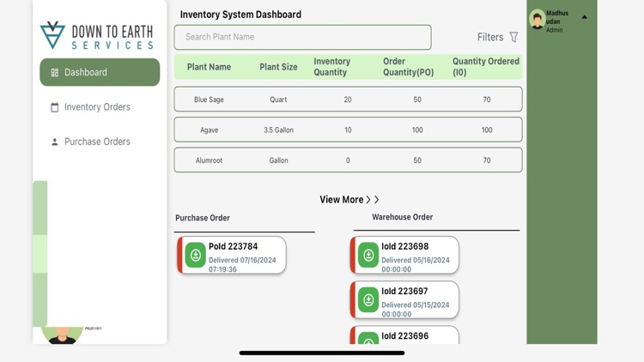Click Alumroot inventory quantity 0
This screenshot has width=644, height=362.
348,160
